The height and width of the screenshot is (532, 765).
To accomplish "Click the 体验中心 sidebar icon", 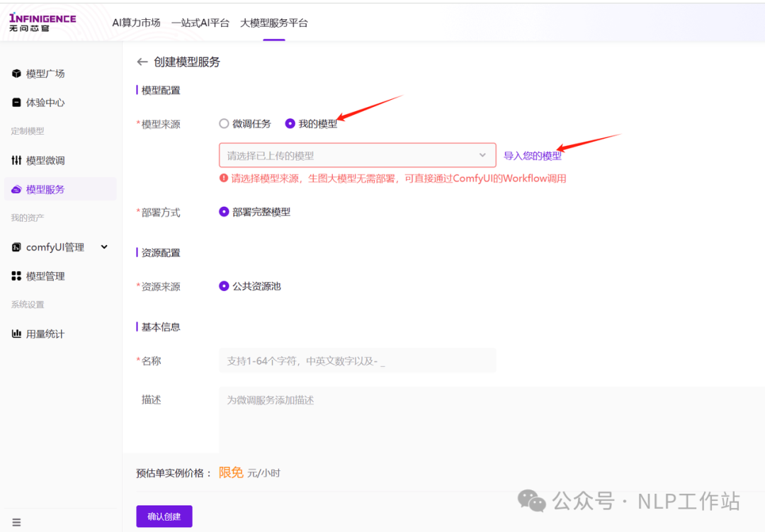I will point(16,103).
